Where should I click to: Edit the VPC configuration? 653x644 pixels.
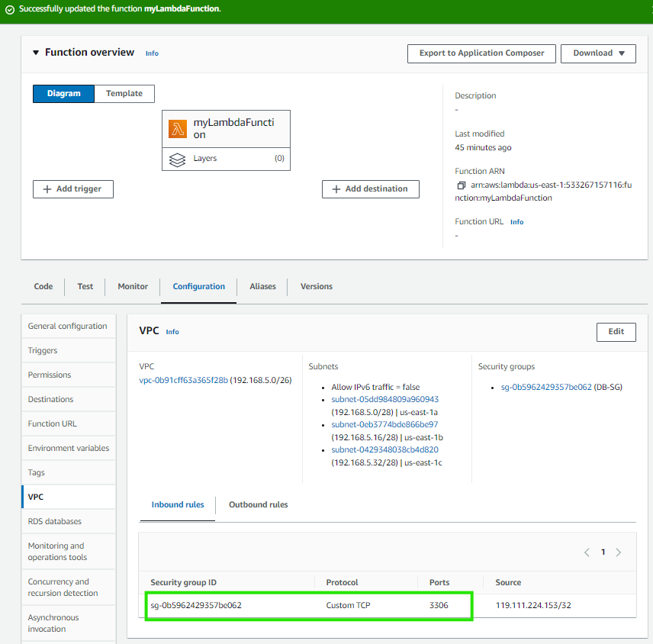tap(616, 332)
